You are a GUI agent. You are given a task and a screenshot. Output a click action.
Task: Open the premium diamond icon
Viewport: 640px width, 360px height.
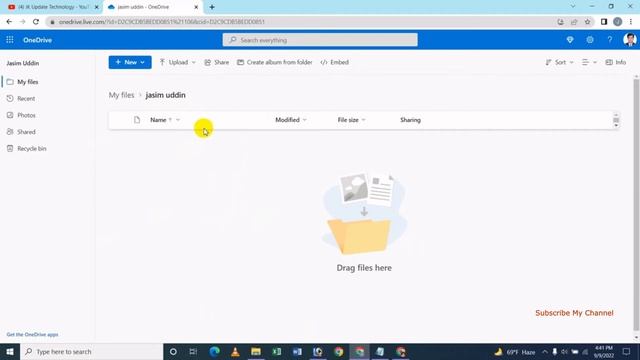[x=570, y=40]
